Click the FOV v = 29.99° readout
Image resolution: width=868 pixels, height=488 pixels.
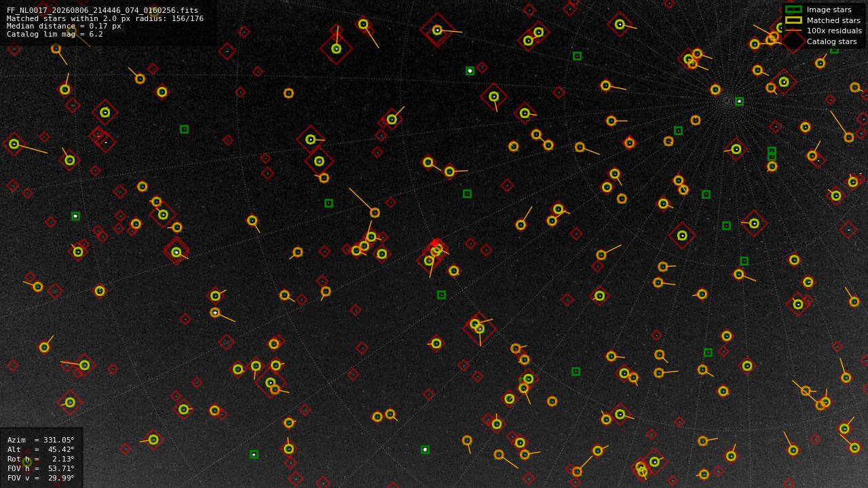(x=41, y=478)
